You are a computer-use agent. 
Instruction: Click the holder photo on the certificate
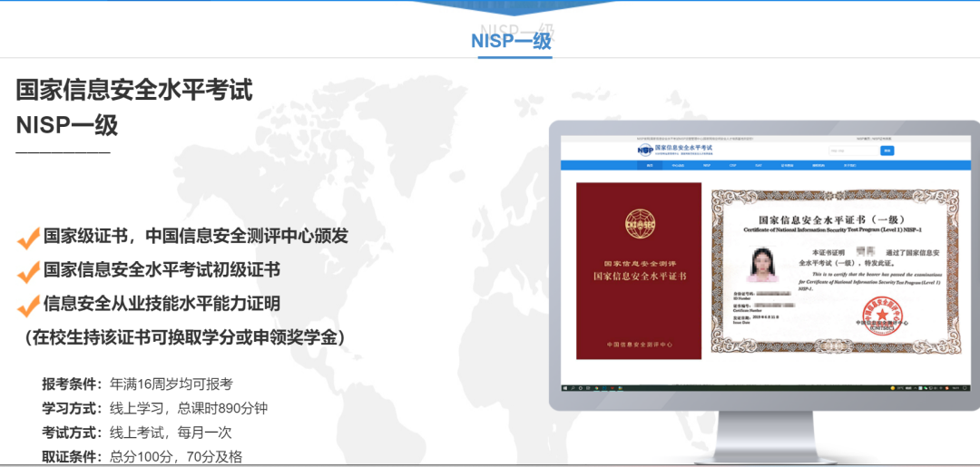click(762, 265)
